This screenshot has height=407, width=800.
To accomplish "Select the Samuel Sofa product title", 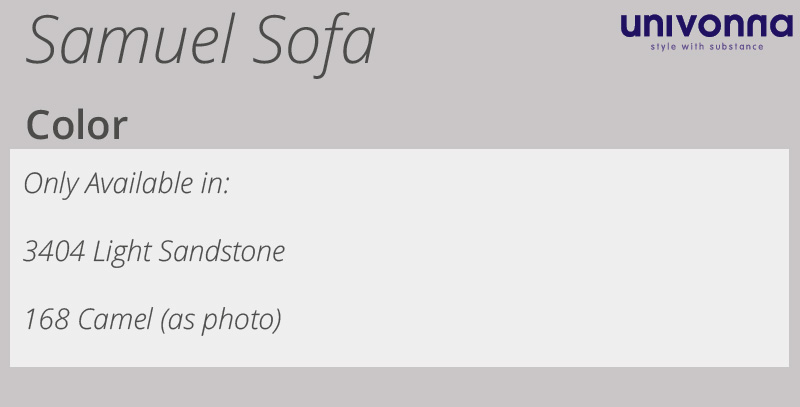I will (200, 42).
